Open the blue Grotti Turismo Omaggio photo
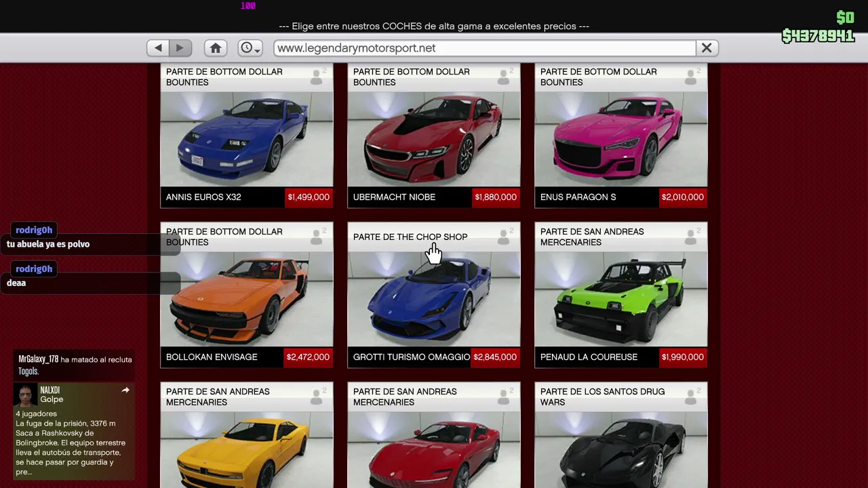 click(x=434, y=299)
